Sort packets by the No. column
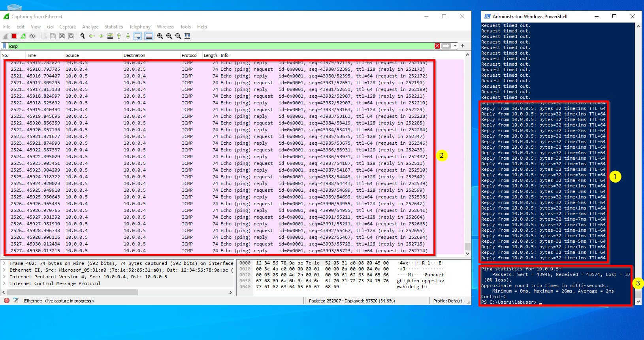Viewport: 644px width, 340px height. click(13, 55)
